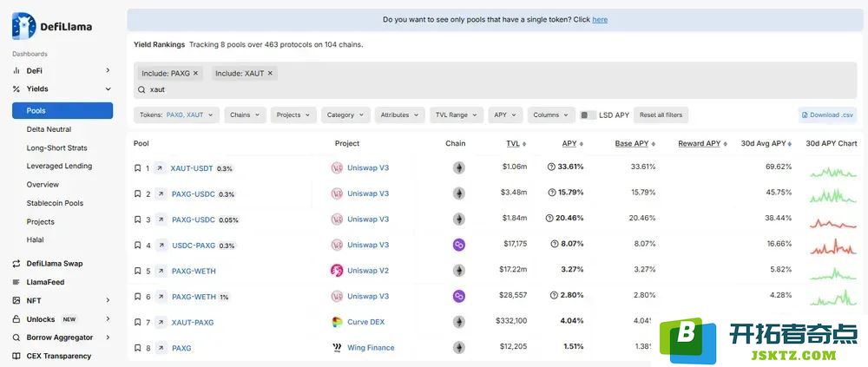The height and width of the screenshot is (367, 868).
Task: Remove the Include: PAXG filter chip
Action: [195, 73]
